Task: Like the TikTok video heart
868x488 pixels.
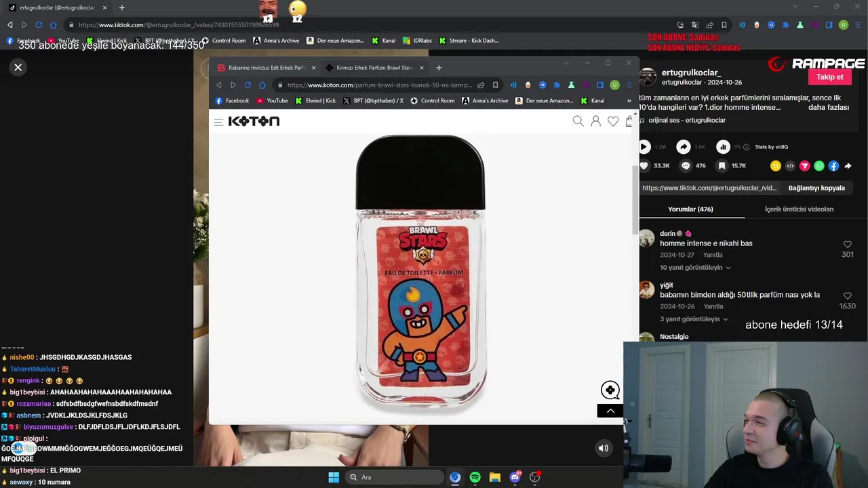Action: (x=644, y=165)
